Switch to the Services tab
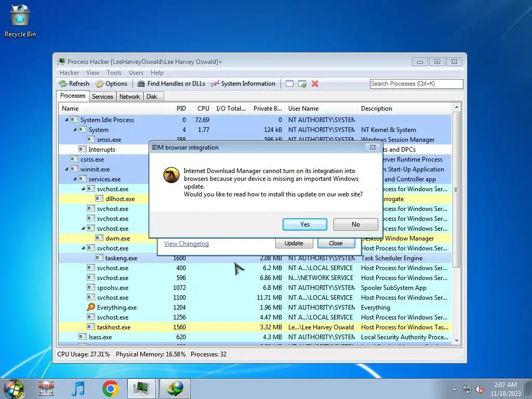The image size is (532, 399). tap(102, 97)
